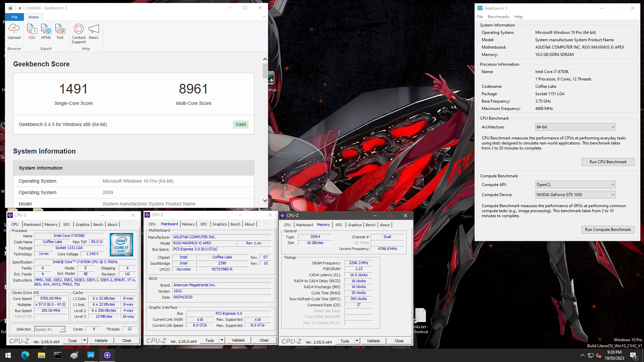Open SPD tab in left CPU-Z window
This screenshot has width=644, height=362.
click(x=66, y=225)
